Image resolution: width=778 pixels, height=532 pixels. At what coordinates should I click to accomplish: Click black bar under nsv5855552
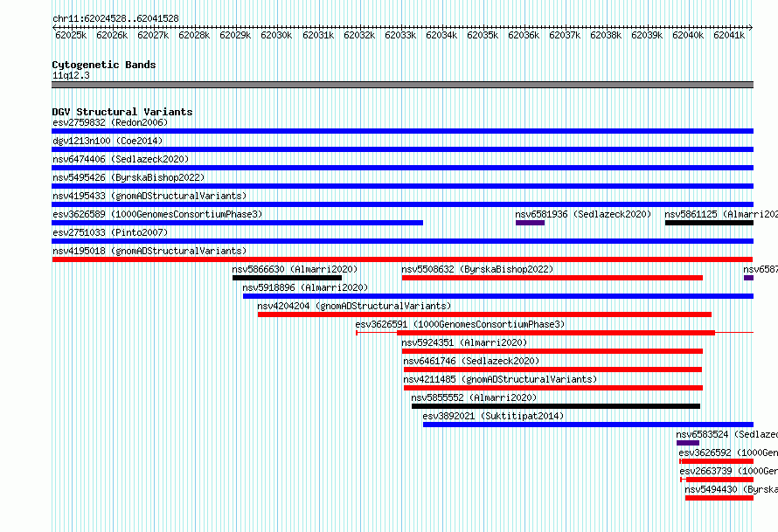[556, 406]
